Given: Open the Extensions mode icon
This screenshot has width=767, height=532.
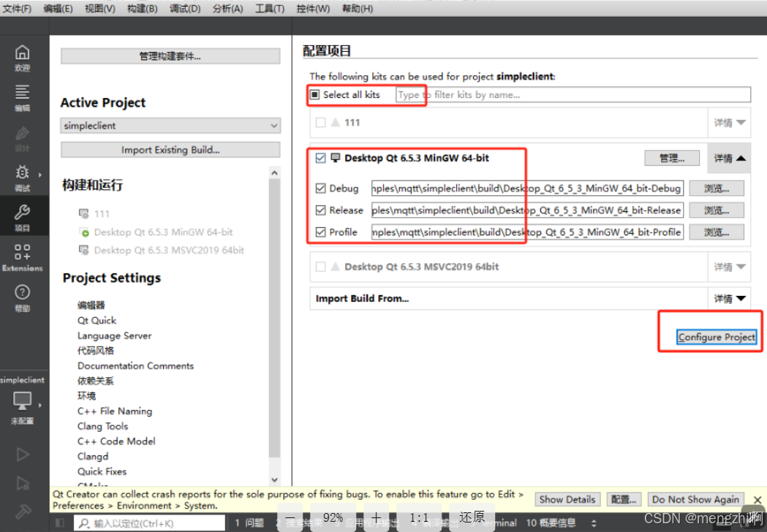Looking at the screenshot, I should [x=22, y=252].
